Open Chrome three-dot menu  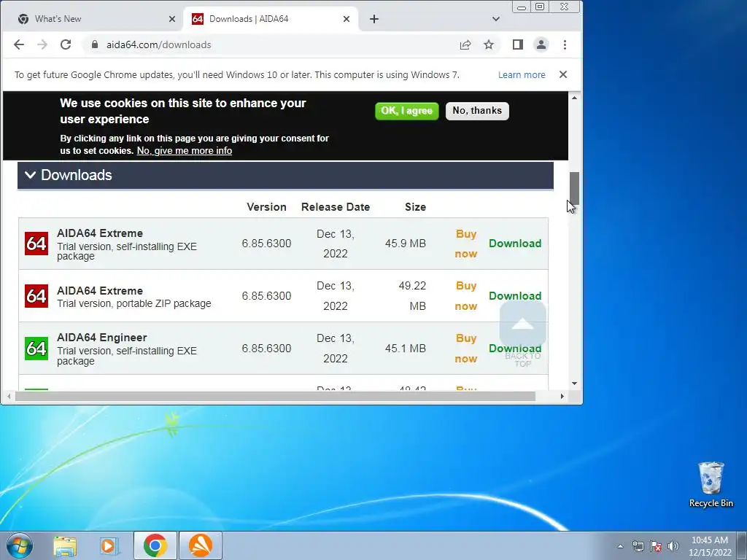565,44
